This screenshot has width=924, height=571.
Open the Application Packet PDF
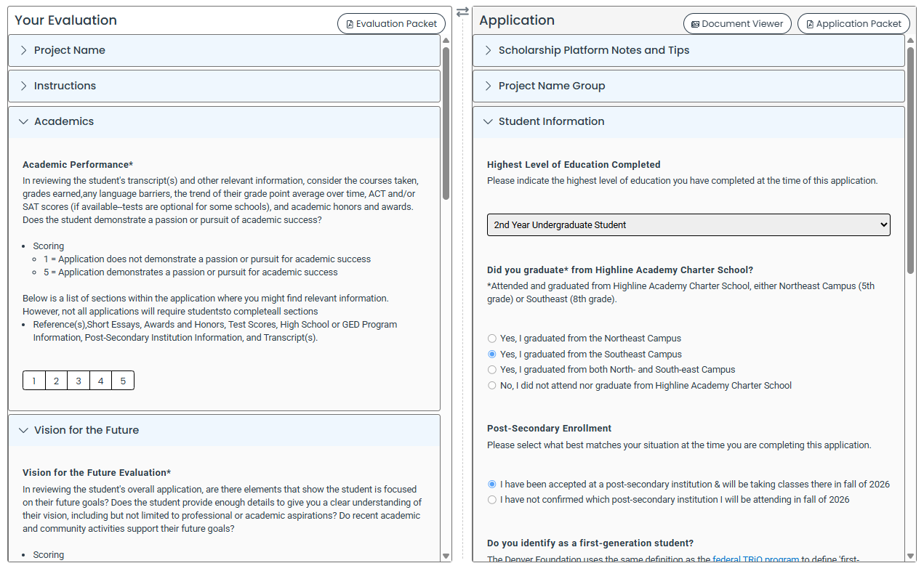click(853, 23)
